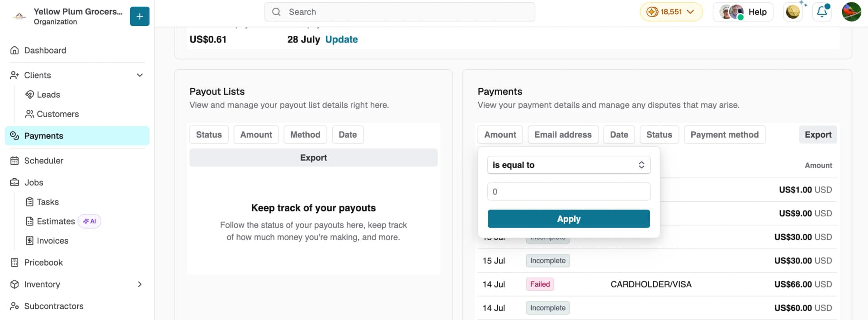Collapse the Clients section chevron

point(140,75)
